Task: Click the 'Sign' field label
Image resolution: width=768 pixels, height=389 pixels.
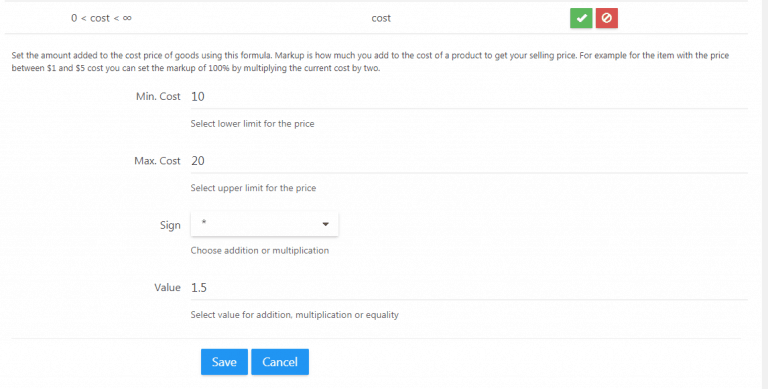Action: [170, 225]
